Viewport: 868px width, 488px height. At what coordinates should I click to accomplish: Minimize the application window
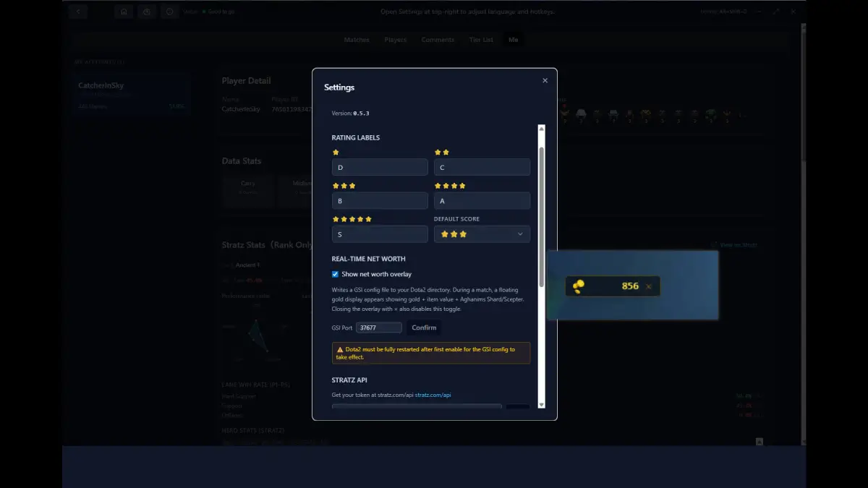(759, 12)
